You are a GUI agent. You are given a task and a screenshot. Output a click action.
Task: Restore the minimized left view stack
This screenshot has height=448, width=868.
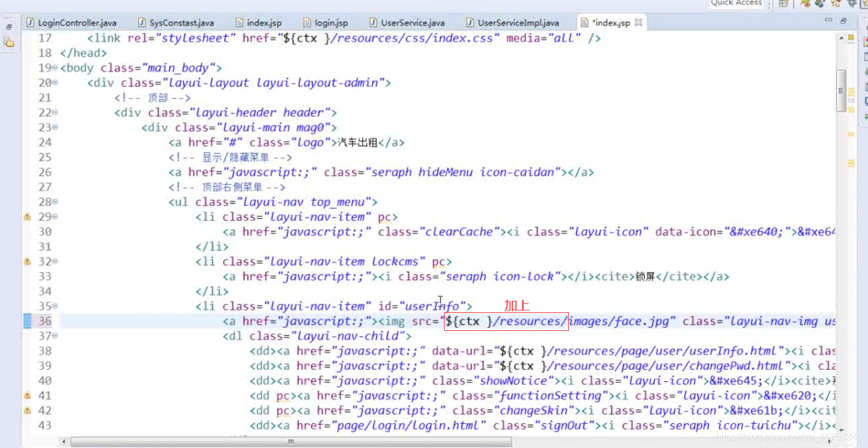[8, 27]
